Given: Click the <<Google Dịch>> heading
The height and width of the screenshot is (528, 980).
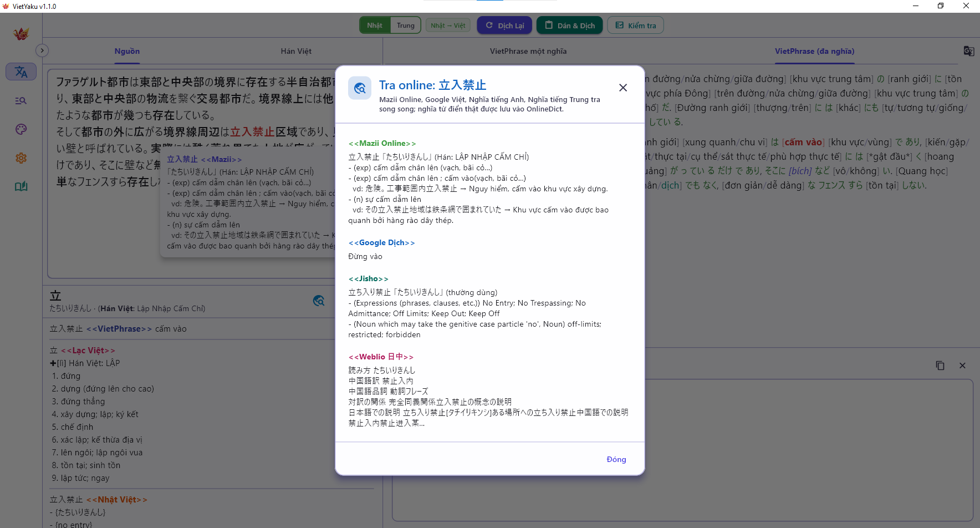Looking at the screenshot, I should [x=381, y=242].
